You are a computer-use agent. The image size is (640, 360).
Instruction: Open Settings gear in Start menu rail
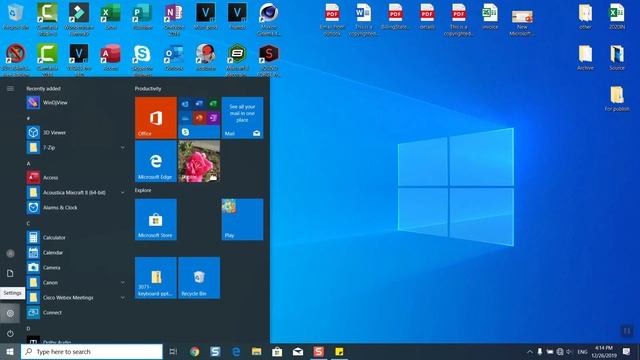(10, 313)
